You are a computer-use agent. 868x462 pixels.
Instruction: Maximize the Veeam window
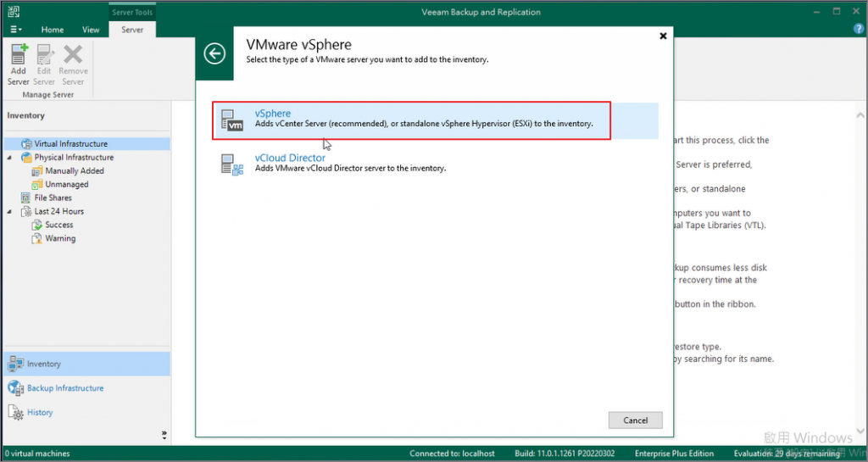[x=837, y=12]
